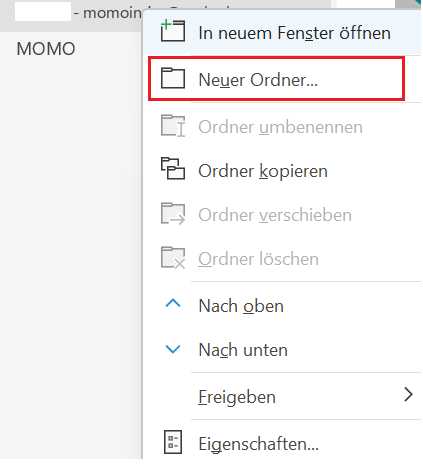
Task: Select the MOMO folder in the pane
Action: (46, 49)
